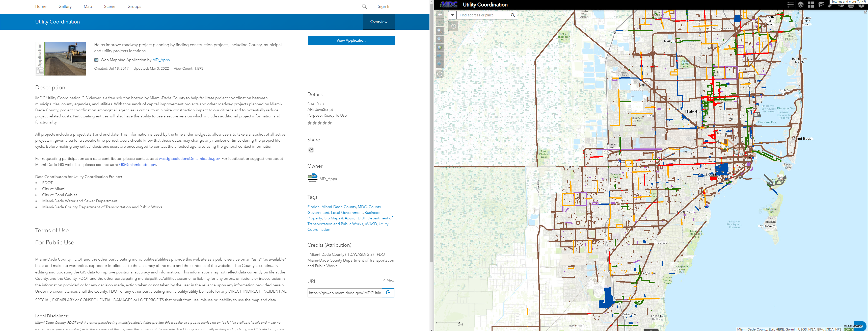Open the Gallery menu item

[65, 6]
